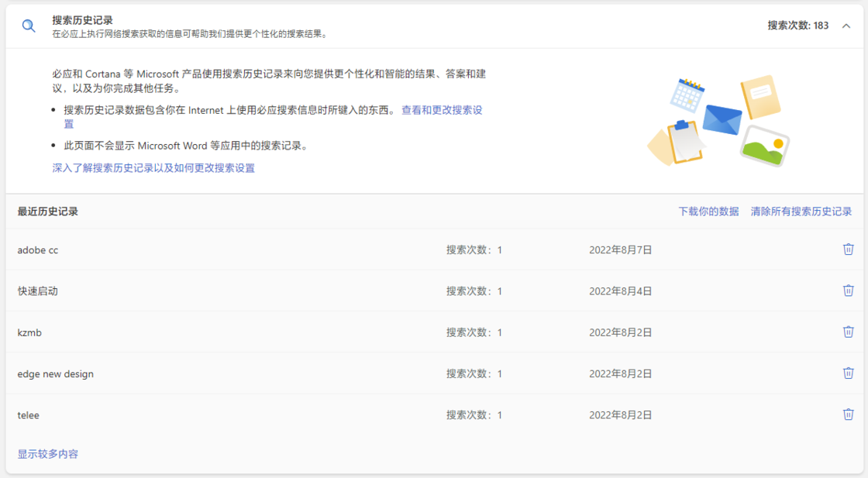Remove the "kzmb" entry using its trash icon
Image resolution: width=868 pixels, height=478 pixels.
pos(848,332)
